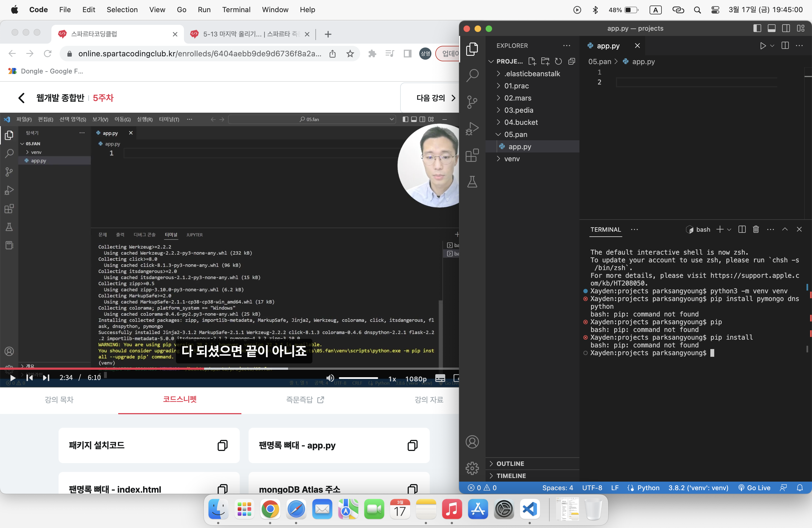Split the terminal panel
The width and height of the screenshot is (812, 528).
(x=742, y=229)
